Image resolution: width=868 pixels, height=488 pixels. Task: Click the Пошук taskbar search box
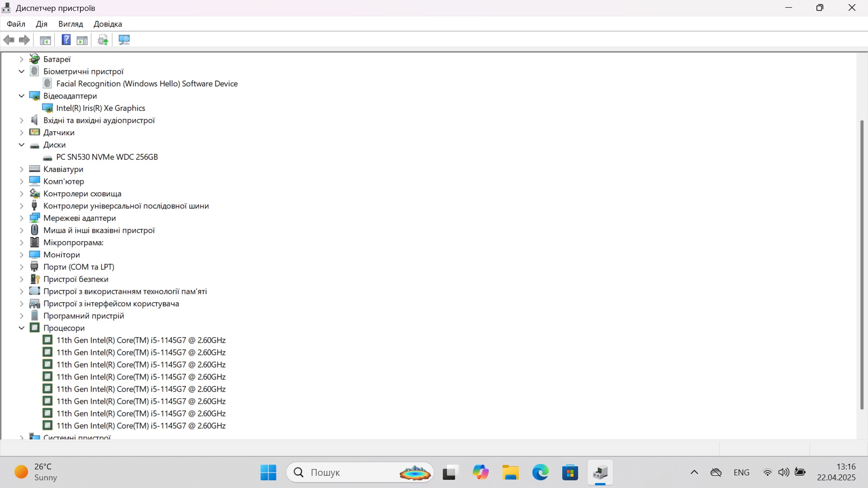click(360, 473)
